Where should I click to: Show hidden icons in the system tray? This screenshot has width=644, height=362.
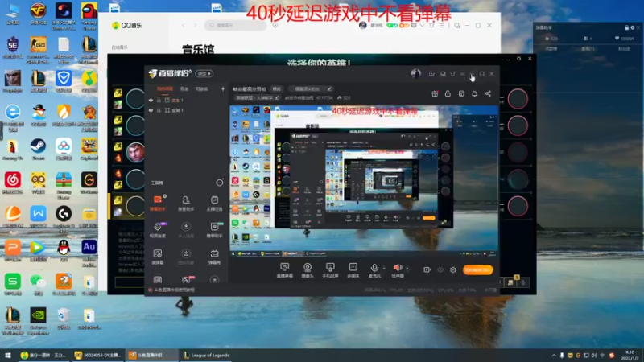(x=554, y=355)
